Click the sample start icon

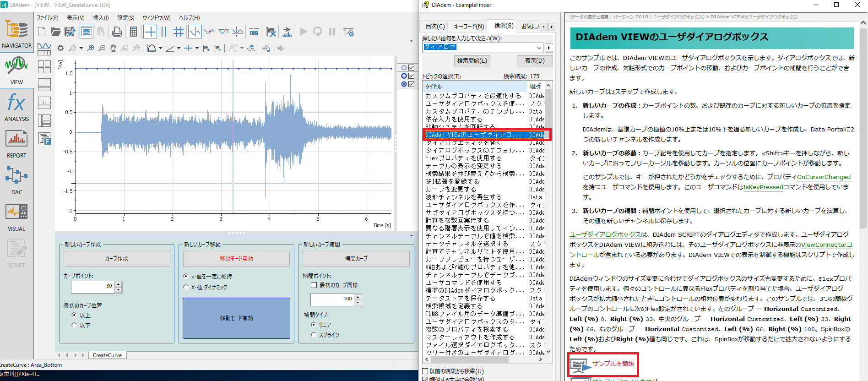pyautogui.click(x=580, y=365)
